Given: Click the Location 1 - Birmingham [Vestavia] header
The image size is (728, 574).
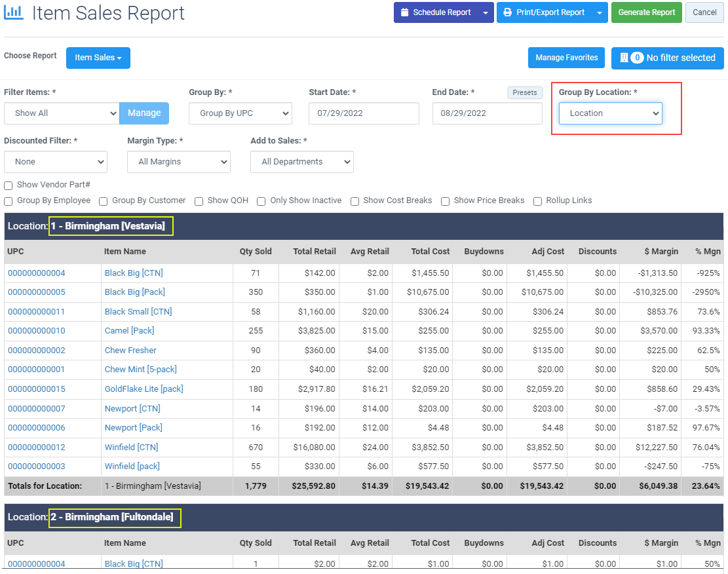Looking at the screenshot, I should click(364, 226).
